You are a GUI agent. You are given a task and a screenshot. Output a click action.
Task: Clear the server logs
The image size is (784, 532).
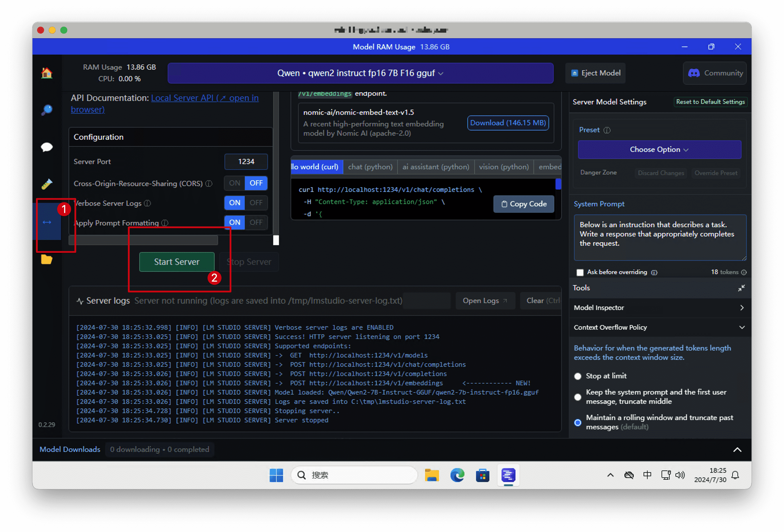point(541,301)
